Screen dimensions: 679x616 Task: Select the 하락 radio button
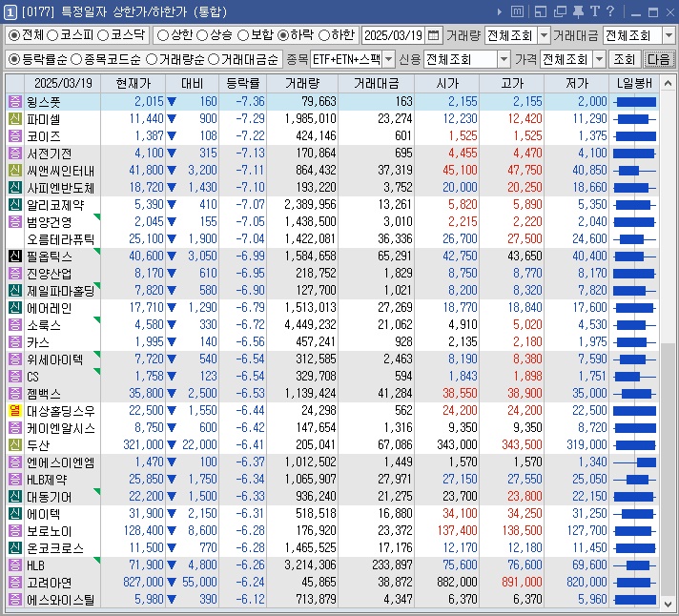click(283, 35)
